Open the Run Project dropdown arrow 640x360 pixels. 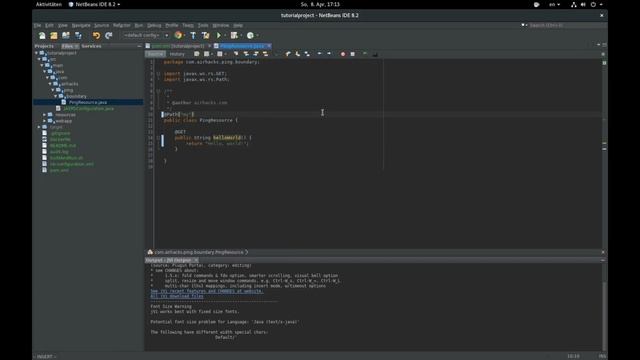click(x=225, y=36)
